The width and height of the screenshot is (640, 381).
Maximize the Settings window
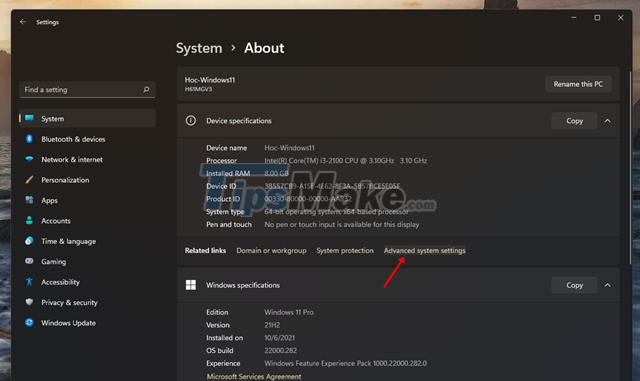pos(597,18)
